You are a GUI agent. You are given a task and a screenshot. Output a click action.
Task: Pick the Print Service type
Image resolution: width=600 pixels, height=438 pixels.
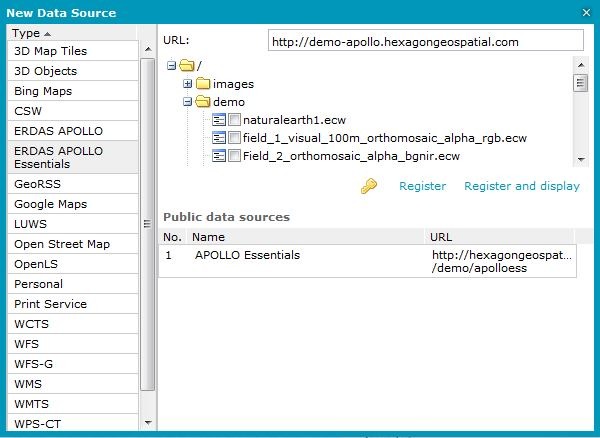point(73,304)
